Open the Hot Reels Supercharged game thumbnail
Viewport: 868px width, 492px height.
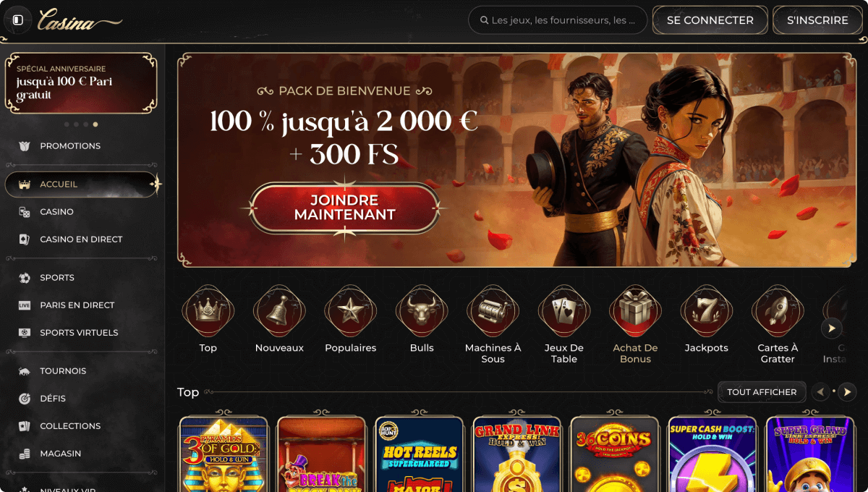click(x=420, y=454)
